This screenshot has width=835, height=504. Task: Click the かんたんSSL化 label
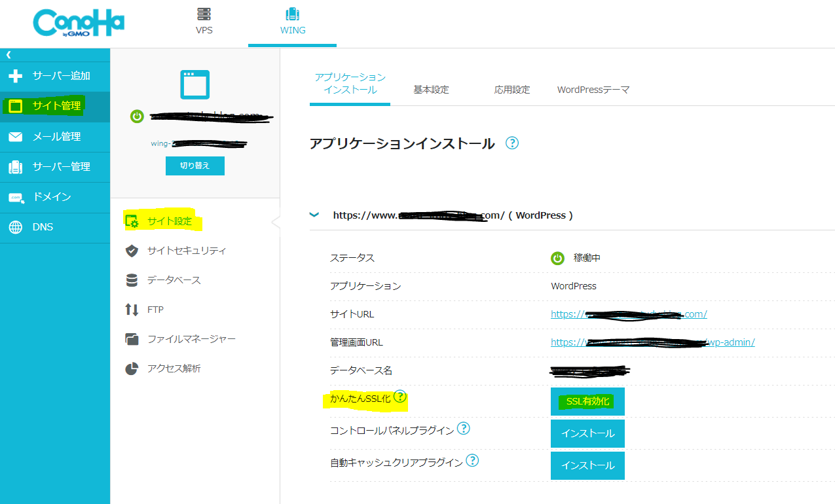pos(360,397)
